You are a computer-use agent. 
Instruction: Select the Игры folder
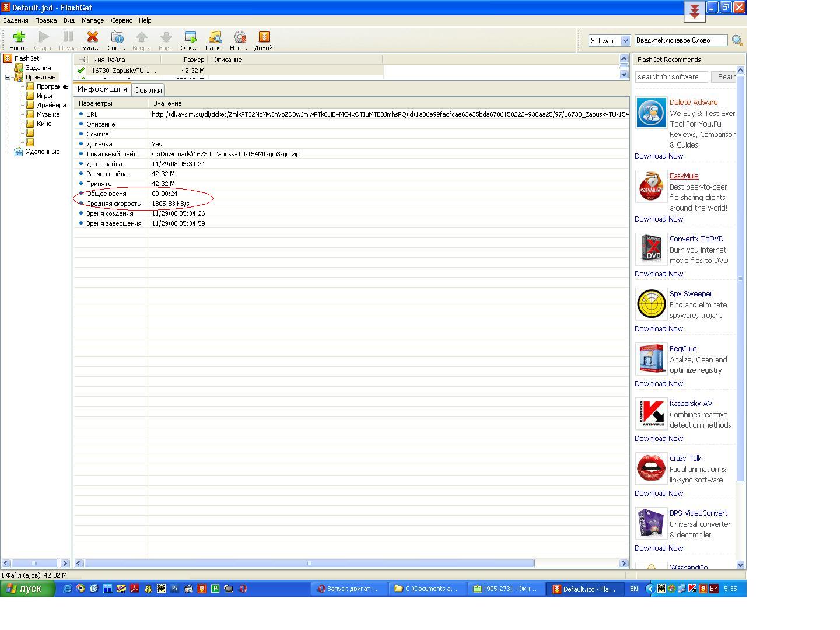(44, 96)
